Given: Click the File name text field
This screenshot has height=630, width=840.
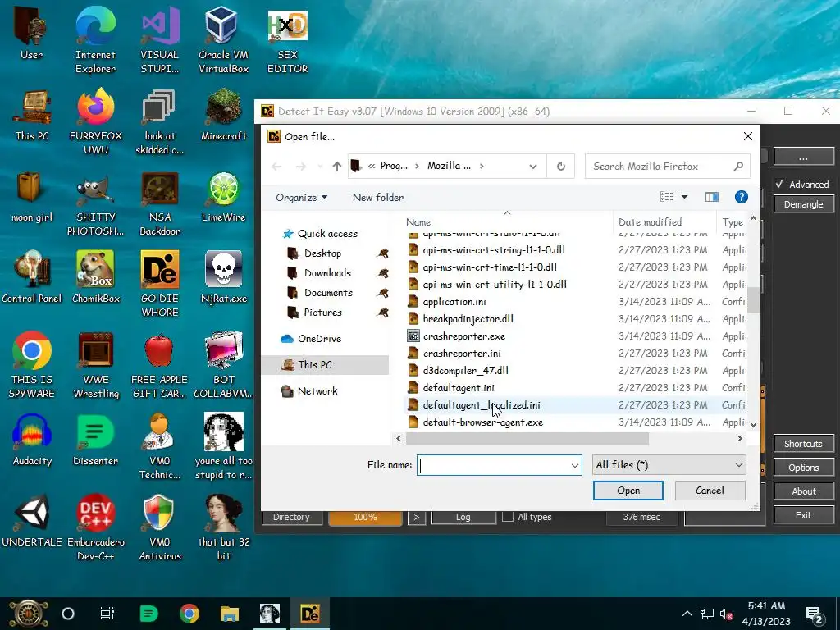Looking at the screenshot, I should (x=493, y=465).
